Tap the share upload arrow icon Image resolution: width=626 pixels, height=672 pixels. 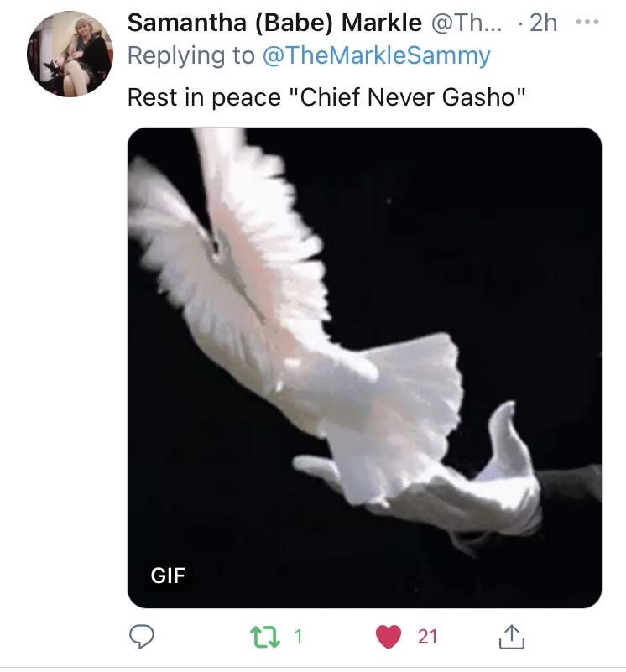click(x=512, y=637)
